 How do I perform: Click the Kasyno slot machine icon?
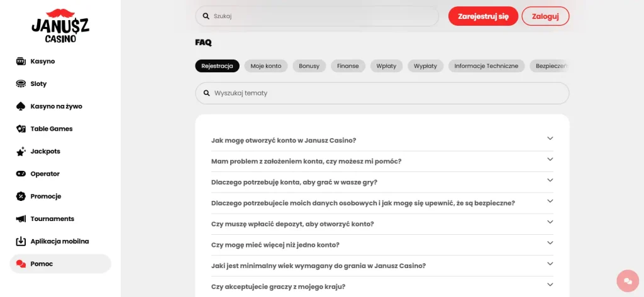(21, 61)
